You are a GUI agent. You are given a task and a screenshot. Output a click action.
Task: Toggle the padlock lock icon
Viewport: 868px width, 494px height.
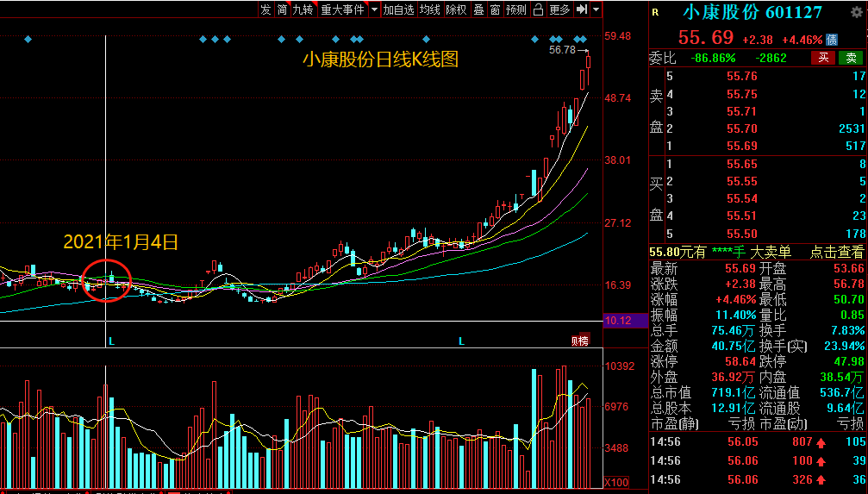(538, 9)
